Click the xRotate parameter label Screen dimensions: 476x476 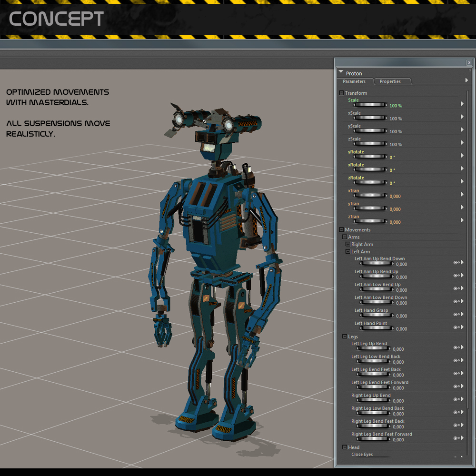[x=356, y=165]
